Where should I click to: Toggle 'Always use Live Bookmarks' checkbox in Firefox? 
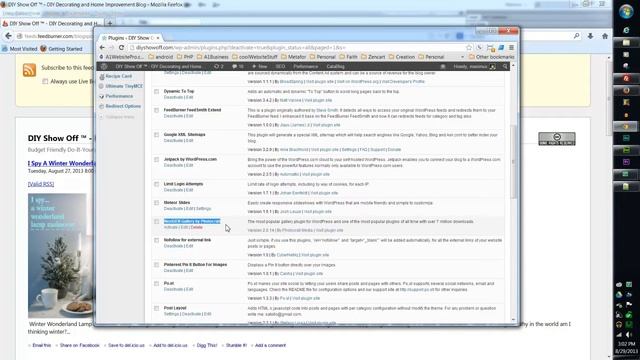45,82
